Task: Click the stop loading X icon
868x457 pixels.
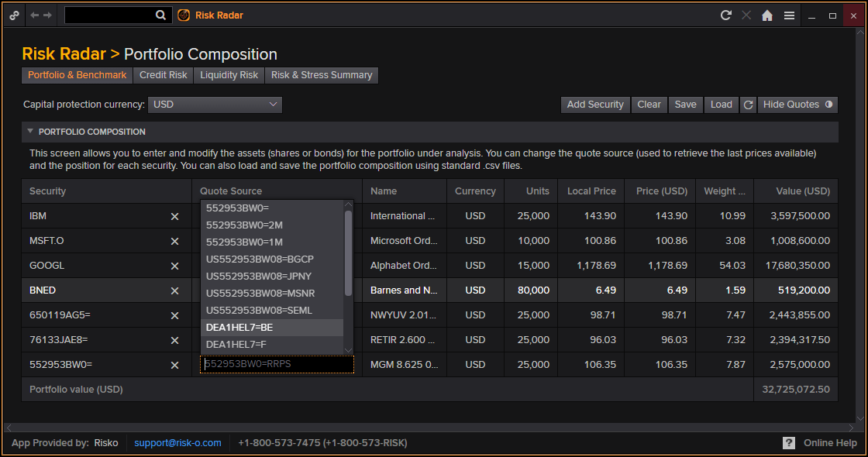Action: [x=746, y=15]
